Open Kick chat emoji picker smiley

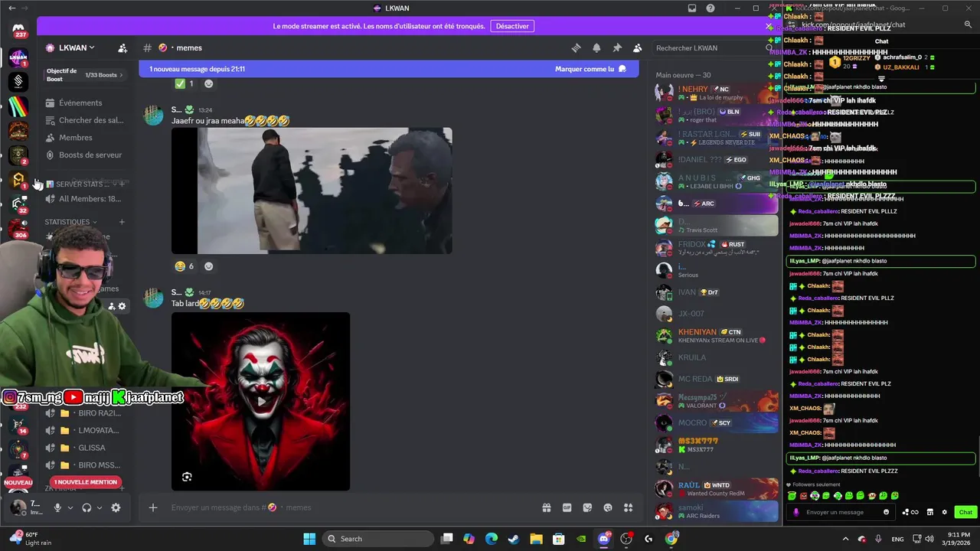(887, 512)
